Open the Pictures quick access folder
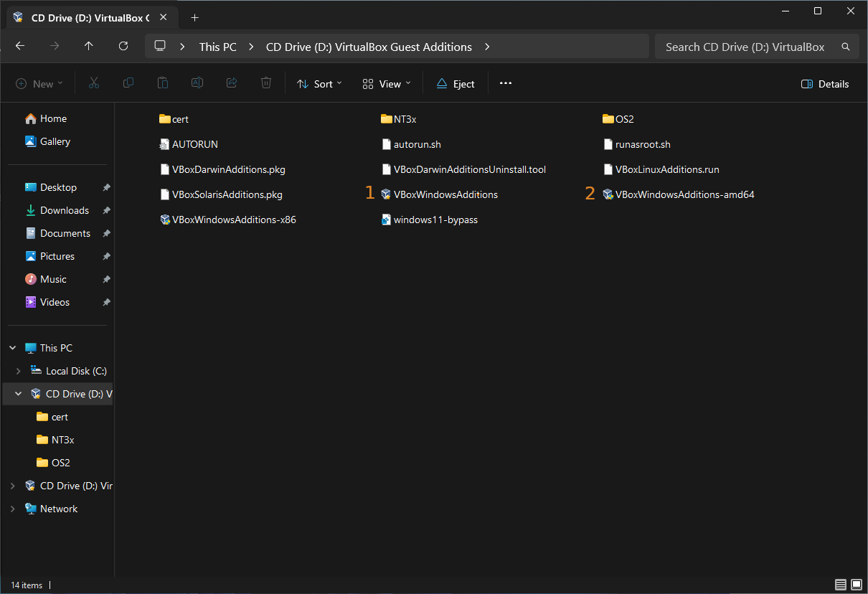The height and width of the screenshot is (594, 868). (x=49, y=256)
